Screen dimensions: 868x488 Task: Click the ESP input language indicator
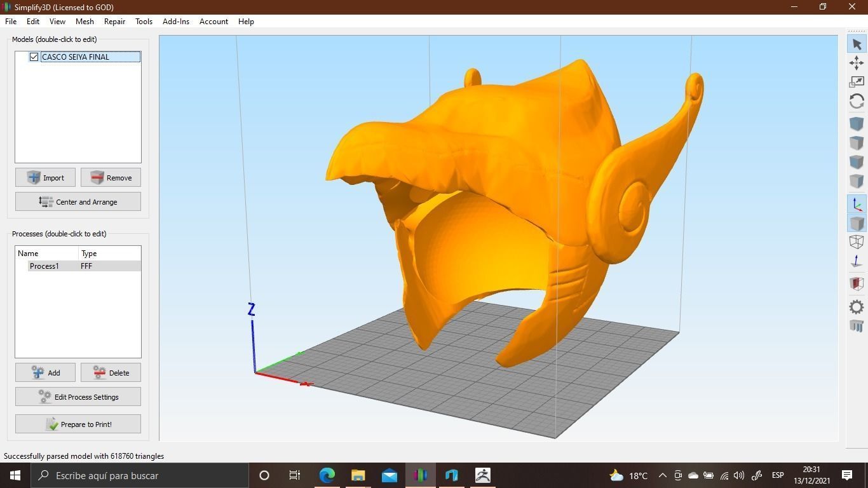778,475
